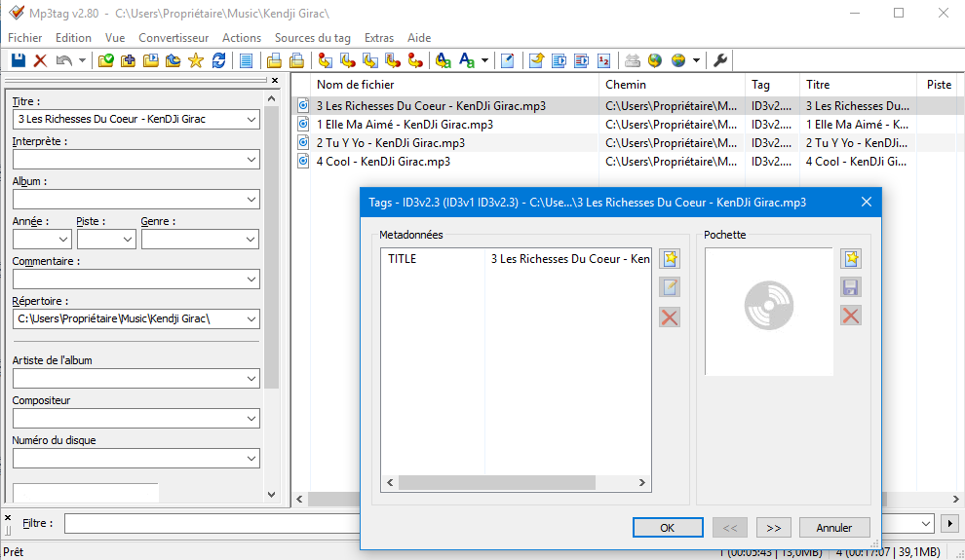Click the web sources globe icon
Image resolution: width=965 pixels, height=560 pixels.
click(x=678, y=60)
